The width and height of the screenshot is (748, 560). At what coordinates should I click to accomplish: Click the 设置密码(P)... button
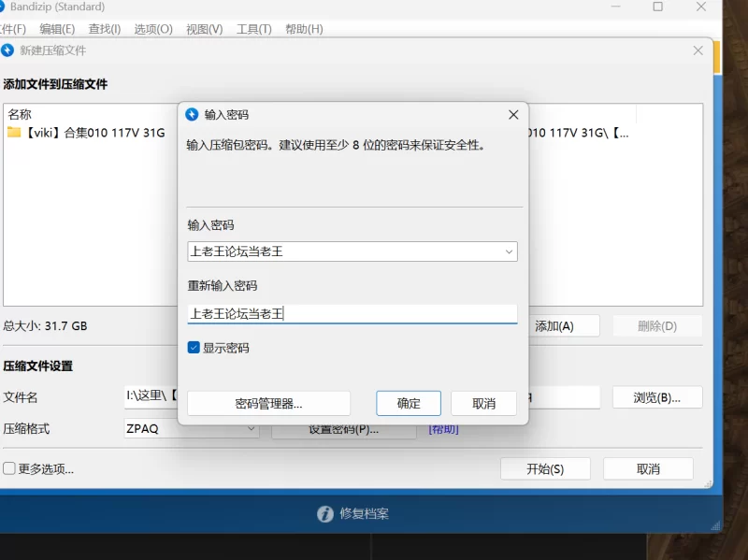(x=343, y=430)
